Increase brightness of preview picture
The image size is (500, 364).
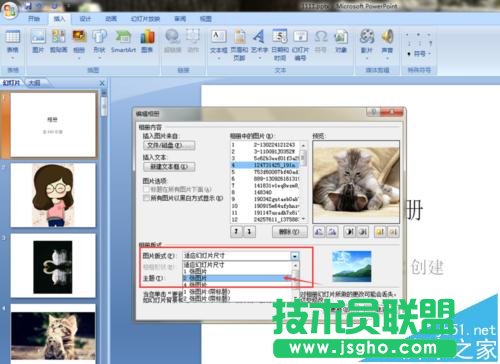(x=380, y=231)
